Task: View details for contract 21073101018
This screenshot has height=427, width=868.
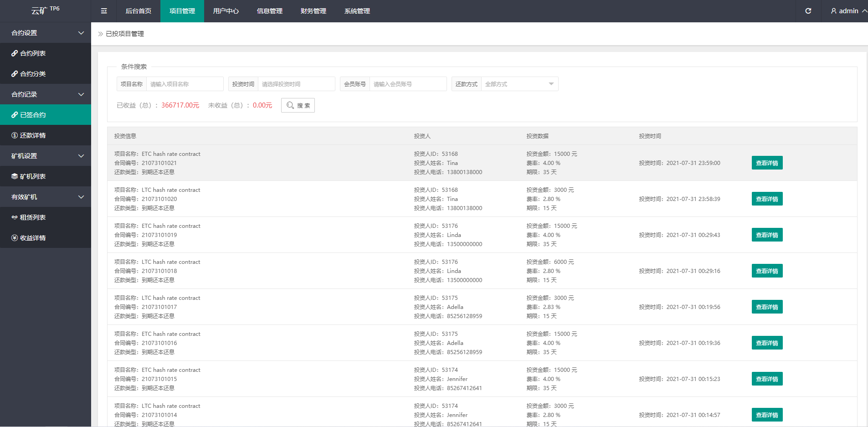Action: click(767, 271)
